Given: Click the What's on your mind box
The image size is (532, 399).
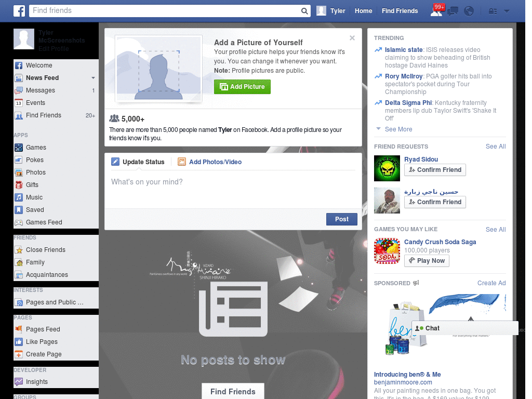Looking at the screenshot, I should (233, 190).
